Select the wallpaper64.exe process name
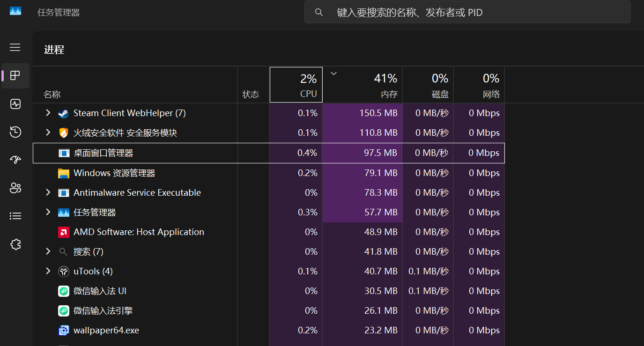644x346 pixels. (x=106, y=331)
